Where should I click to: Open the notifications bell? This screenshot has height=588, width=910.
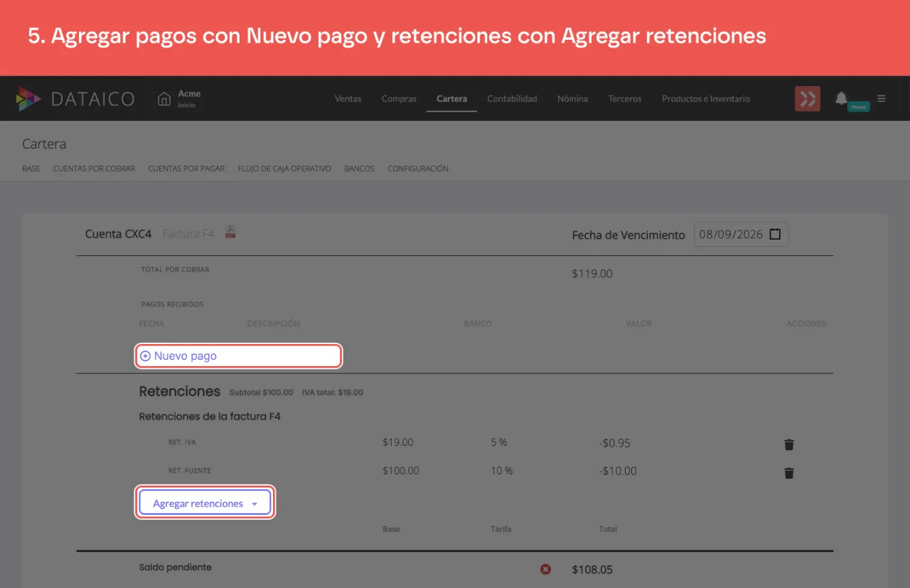click(x=841, y=98)
